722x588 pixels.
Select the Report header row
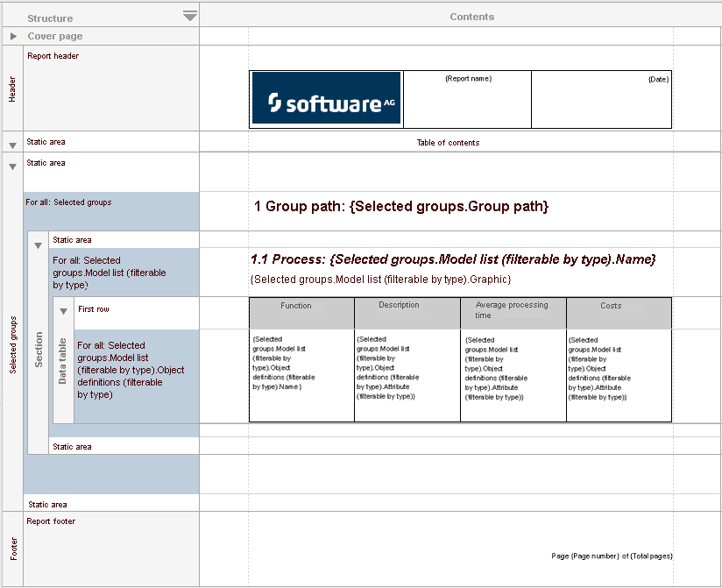pos(111,88)
